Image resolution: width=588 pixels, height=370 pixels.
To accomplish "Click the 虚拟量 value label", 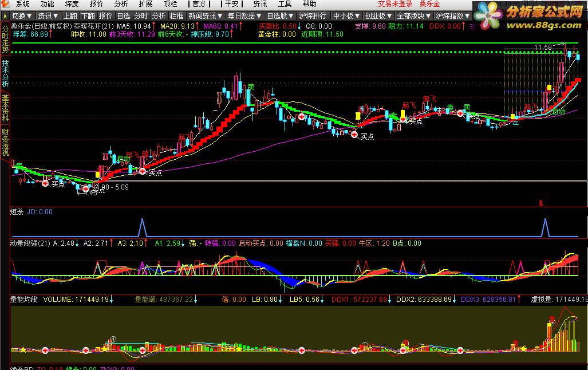I will click(559, 300).
